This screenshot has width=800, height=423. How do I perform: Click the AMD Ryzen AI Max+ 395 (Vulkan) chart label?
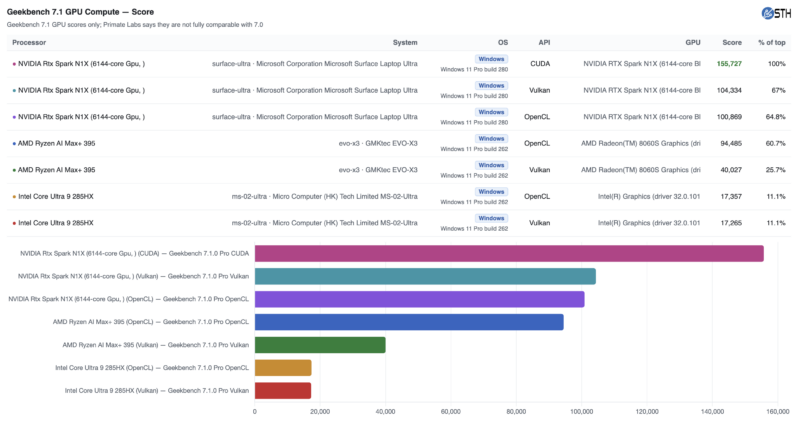156,345
